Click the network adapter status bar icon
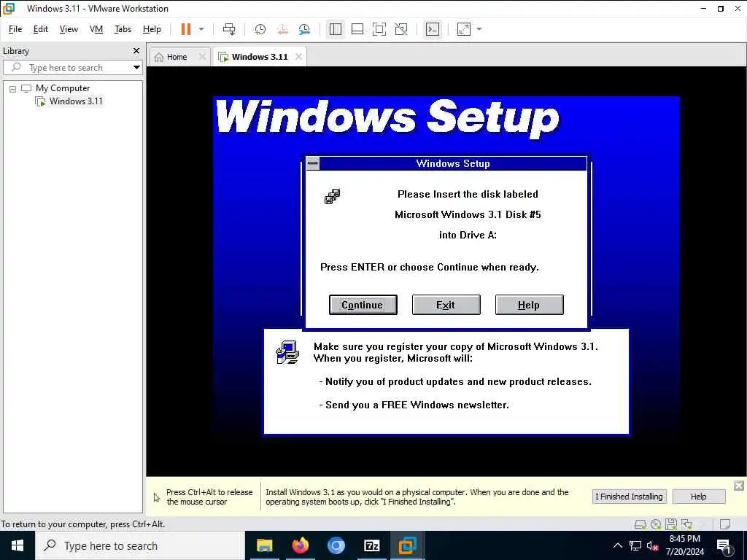747x560 pixels. [x=686, y=524]
